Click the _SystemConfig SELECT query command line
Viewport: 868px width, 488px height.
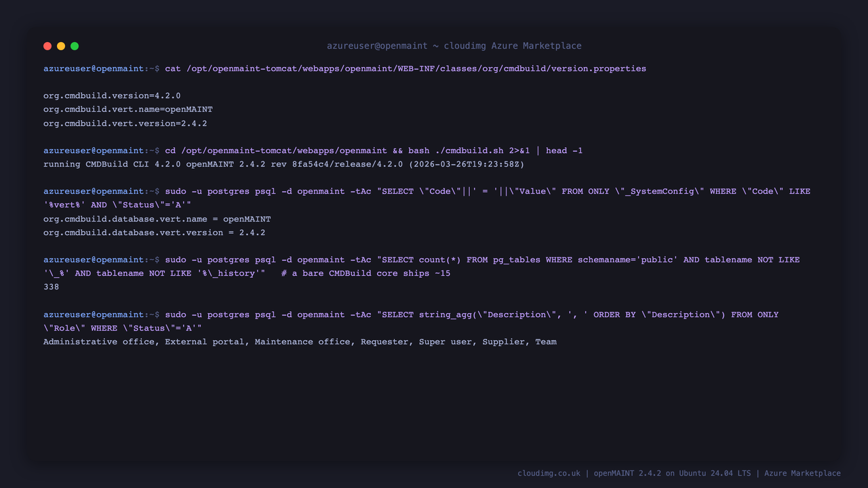point(427,191)
